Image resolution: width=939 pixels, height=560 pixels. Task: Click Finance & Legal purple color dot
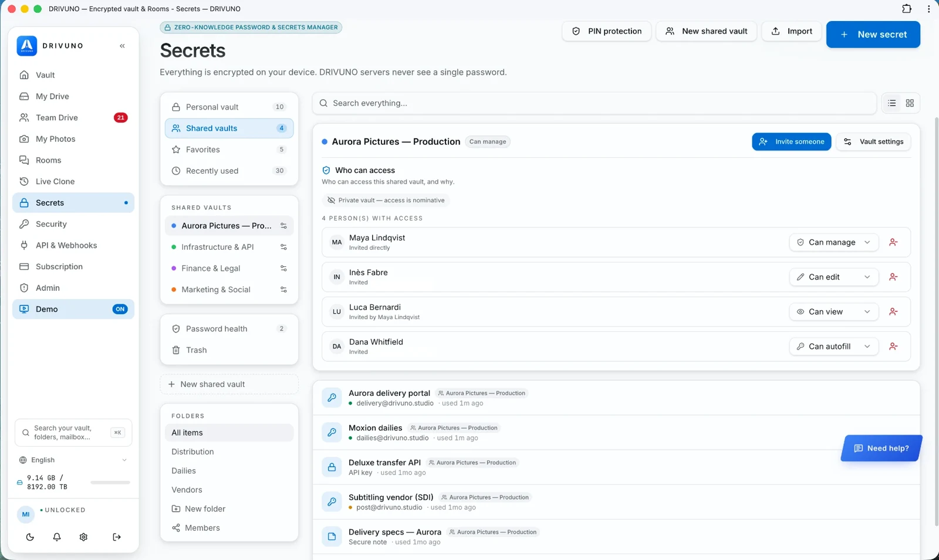click(x=174, y=269)
